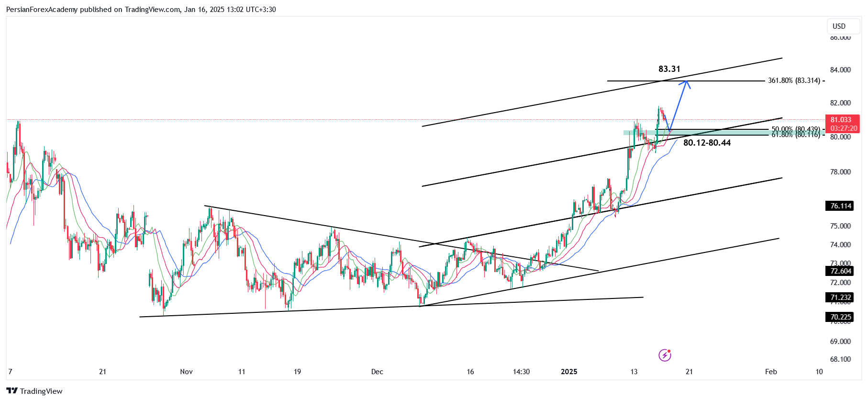Click the green 80.12-80.44 support zone rectangle
This screenshot has width=868, height=401.
(723, 132)
